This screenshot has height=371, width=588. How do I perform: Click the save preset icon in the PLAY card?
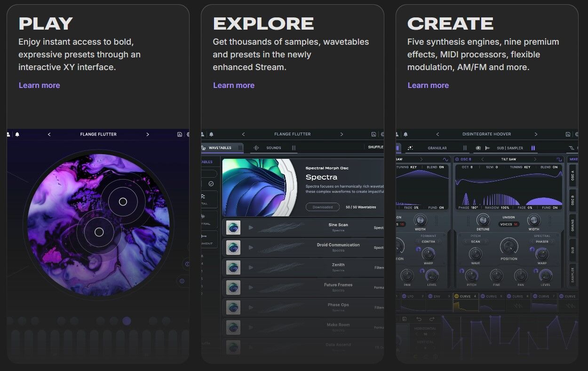click(x=180, y=134)
